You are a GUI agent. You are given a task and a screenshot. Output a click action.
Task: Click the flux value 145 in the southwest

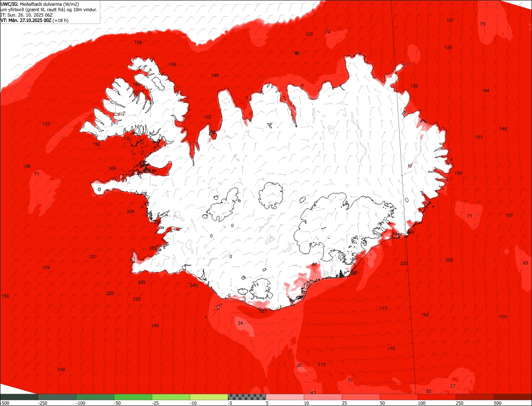pos(155,325)
